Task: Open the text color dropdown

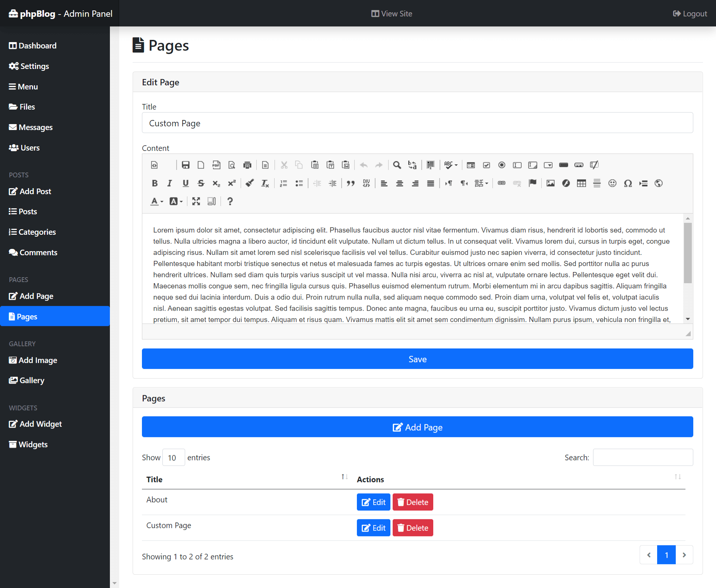Action: pyautogui.click(x=157, y=202)
